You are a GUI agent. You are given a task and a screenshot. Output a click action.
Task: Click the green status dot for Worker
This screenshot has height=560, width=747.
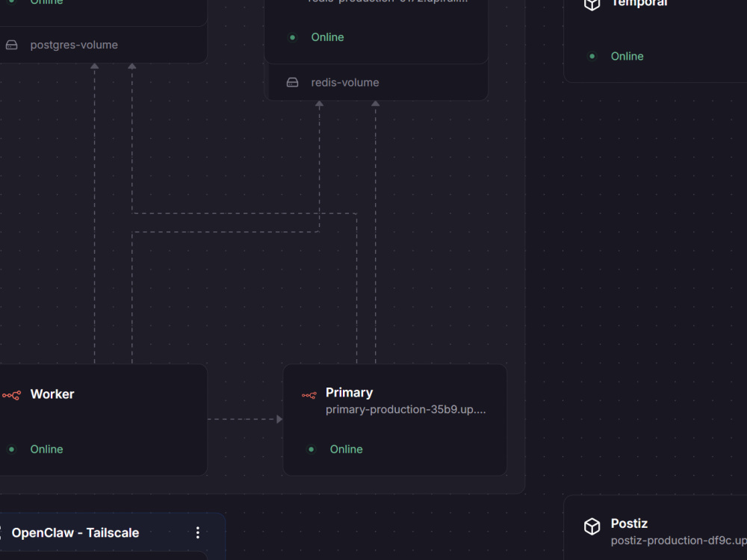pos(11,449)
